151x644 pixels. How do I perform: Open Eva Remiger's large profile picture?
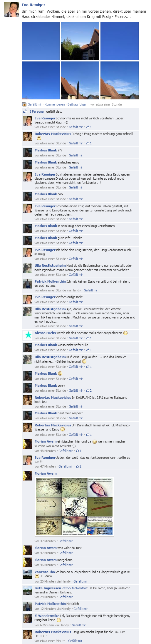coord(11,9)
